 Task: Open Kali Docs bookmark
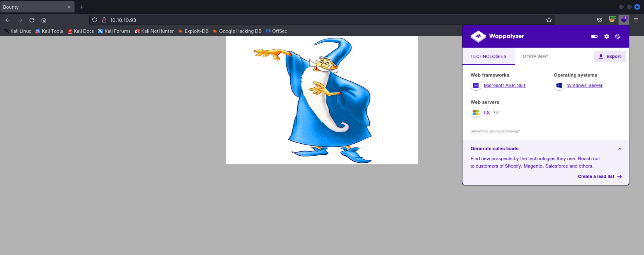tap(81, 31)
